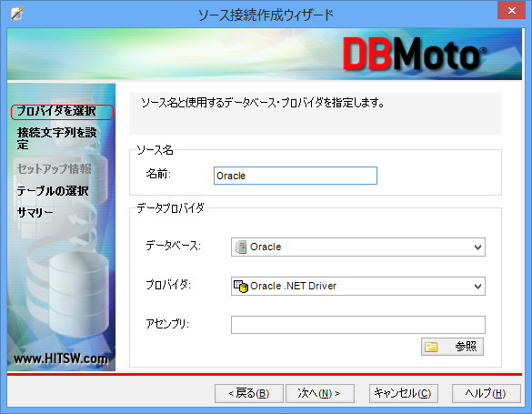Click the 名前 input field containing Oracle
The width and height of the screenshot is (532, 414).
point(296,176)
